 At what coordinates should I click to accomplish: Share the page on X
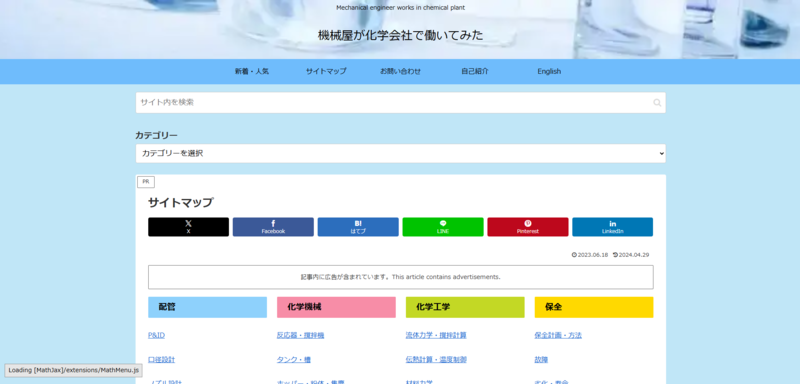[x=188, y=227]
